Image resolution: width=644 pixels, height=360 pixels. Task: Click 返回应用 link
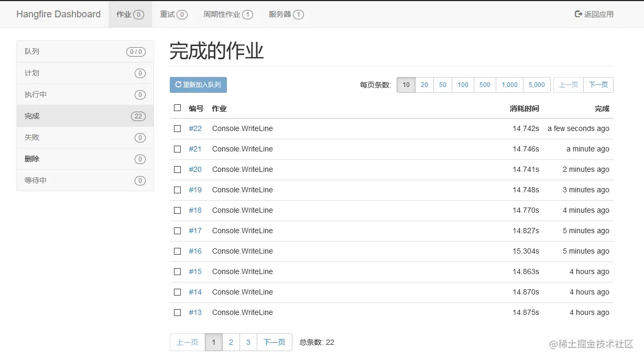coord(594,14)
